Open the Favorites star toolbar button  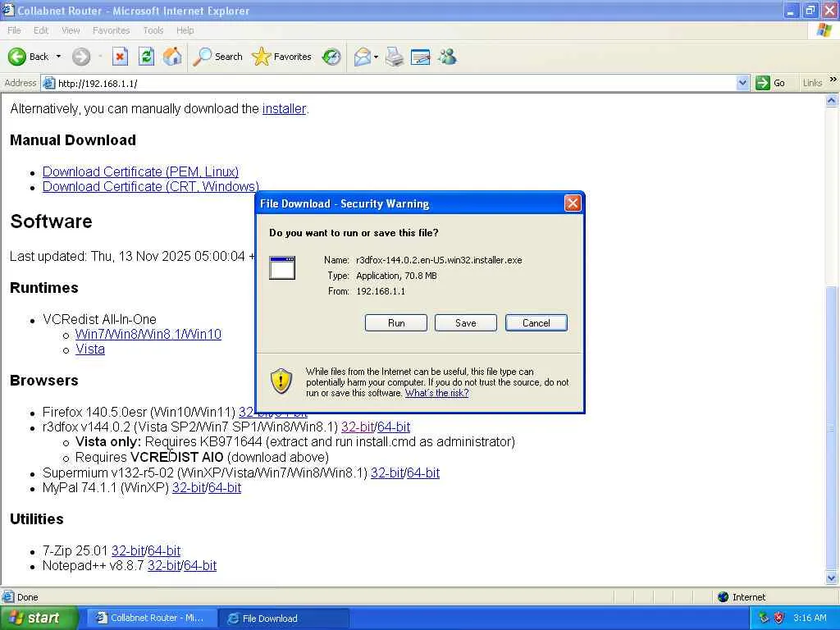tap(282, 57)
